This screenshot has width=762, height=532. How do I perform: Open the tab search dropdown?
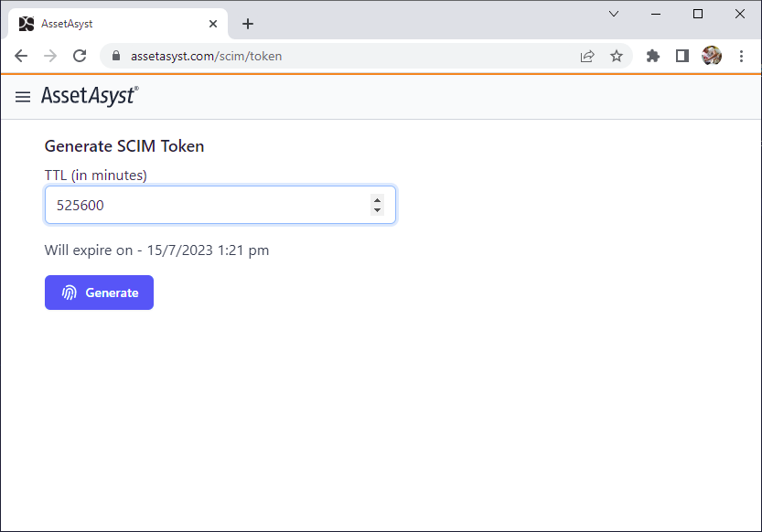tap(614, 14)
